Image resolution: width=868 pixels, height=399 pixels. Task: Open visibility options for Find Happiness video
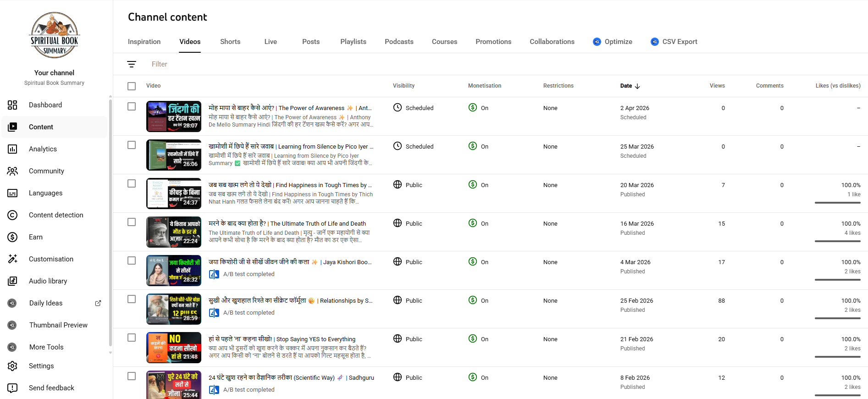click(x=408, y=185)
